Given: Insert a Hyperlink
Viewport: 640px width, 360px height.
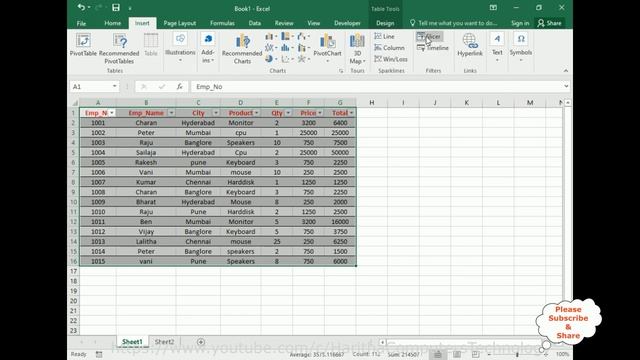Looking at the screenshot, I should tap(470, 45).
